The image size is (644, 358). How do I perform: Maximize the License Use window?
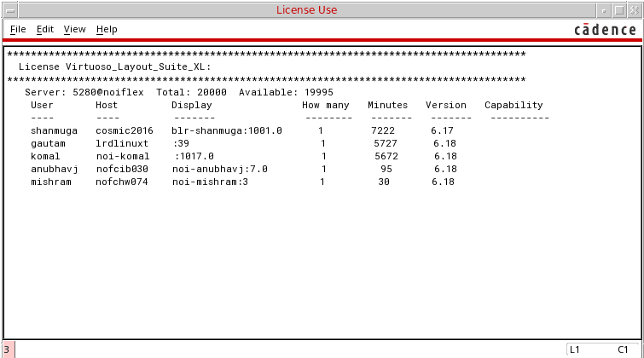point(619,11)
